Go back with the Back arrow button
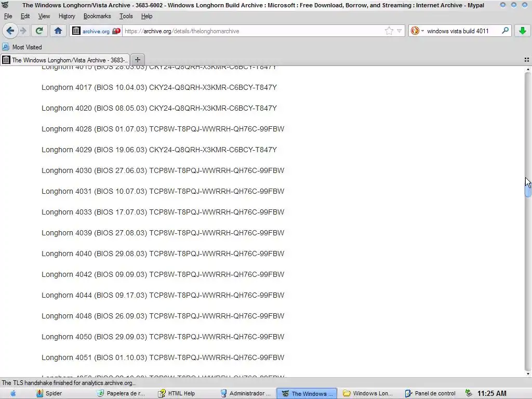This screenshot has width=532, height=399. (10, 31)
